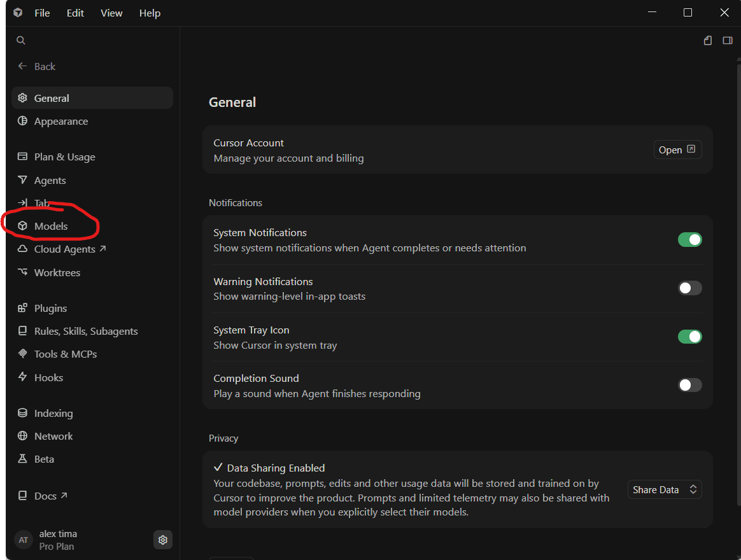741x560 pixels.
Task: Click the 'alex tima' account name
Action: [x=58, y=533]
